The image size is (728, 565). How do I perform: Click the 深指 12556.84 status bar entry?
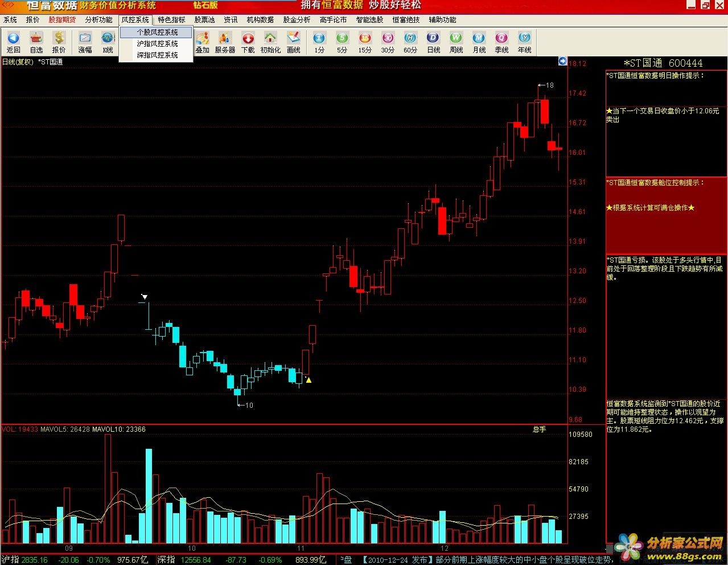(184, 560)
